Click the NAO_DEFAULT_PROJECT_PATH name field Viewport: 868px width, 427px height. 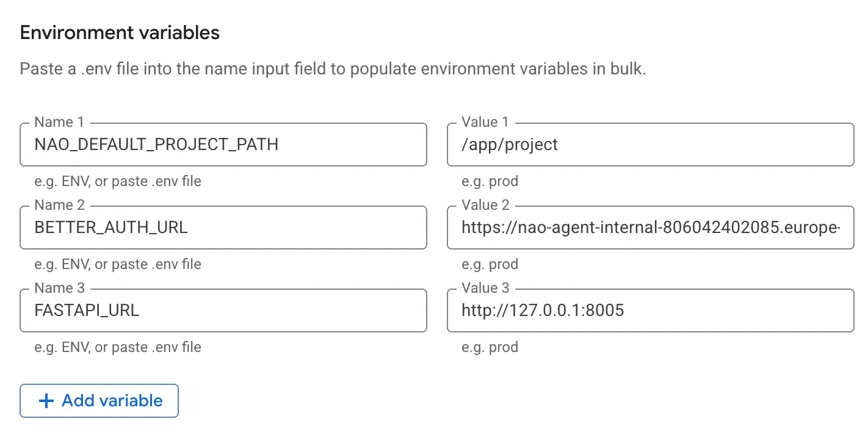(x=223, y=145)
